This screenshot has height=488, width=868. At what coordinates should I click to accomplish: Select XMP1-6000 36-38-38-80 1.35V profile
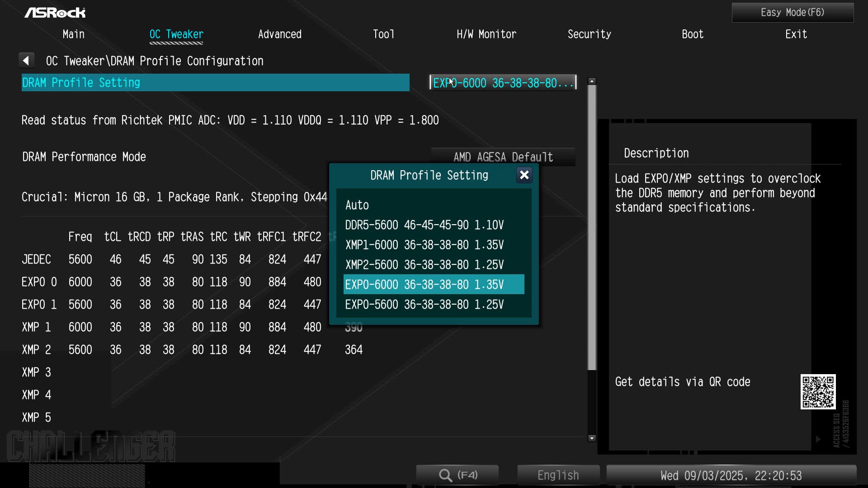[434, 245]
